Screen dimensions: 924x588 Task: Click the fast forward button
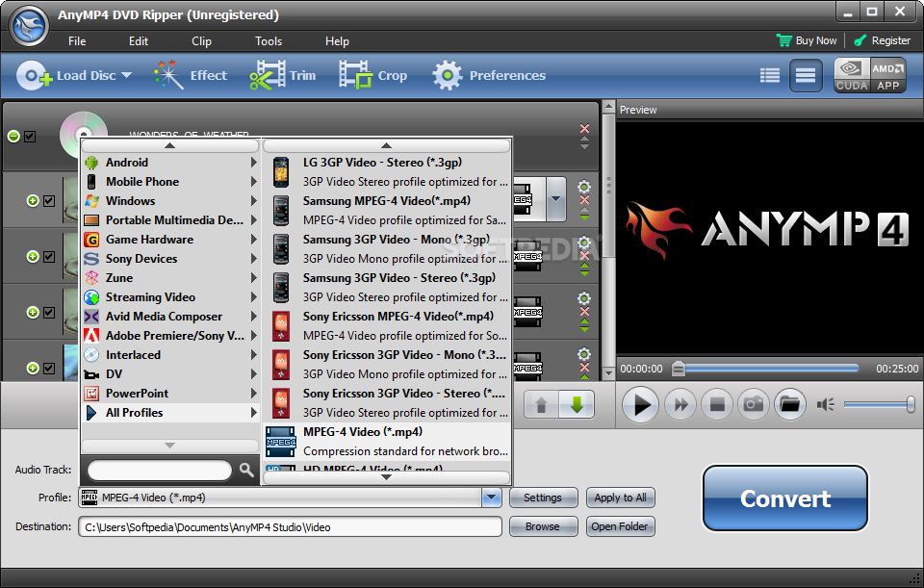680,404
